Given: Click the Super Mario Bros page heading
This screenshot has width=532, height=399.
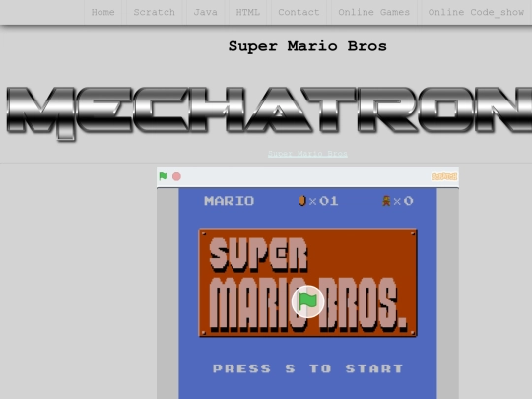Looking at the screenshot, I should point(307,46).
